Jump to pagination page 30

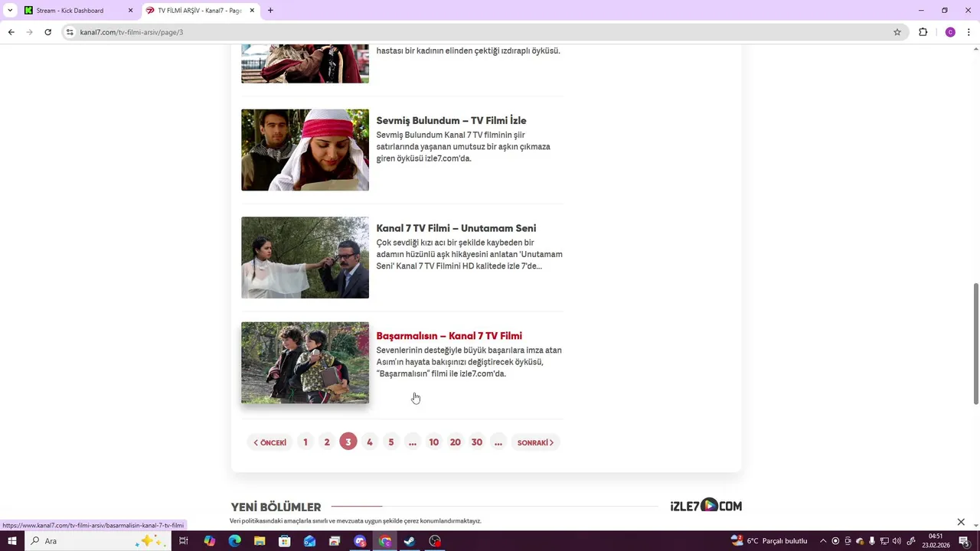[477, 442]
